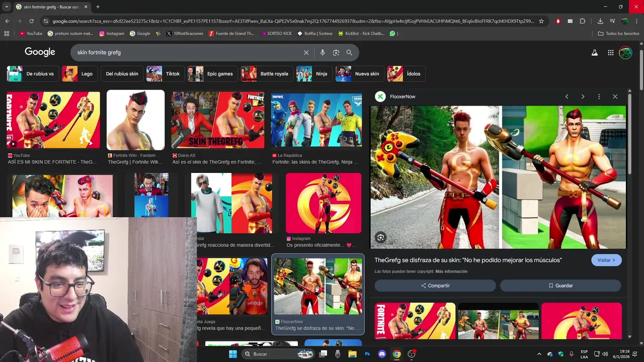This screenshot has height=362, width=644.
Task: Open the 'BotRix | Sorteos' bookmark
Action: click(315, 33)
